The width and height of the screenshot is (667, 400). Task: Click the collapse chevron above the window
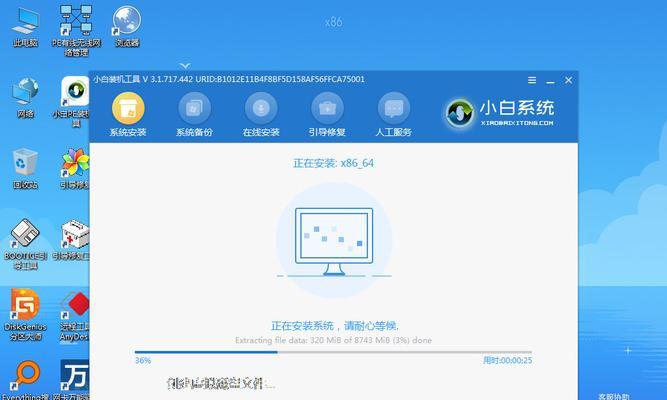(x=185, y=66)
